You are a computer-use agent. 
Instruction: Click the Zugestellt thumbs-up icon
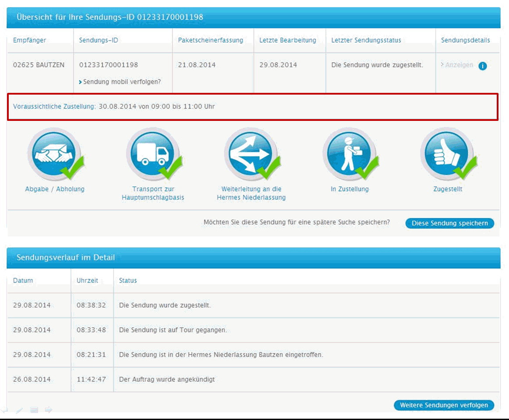447,154
